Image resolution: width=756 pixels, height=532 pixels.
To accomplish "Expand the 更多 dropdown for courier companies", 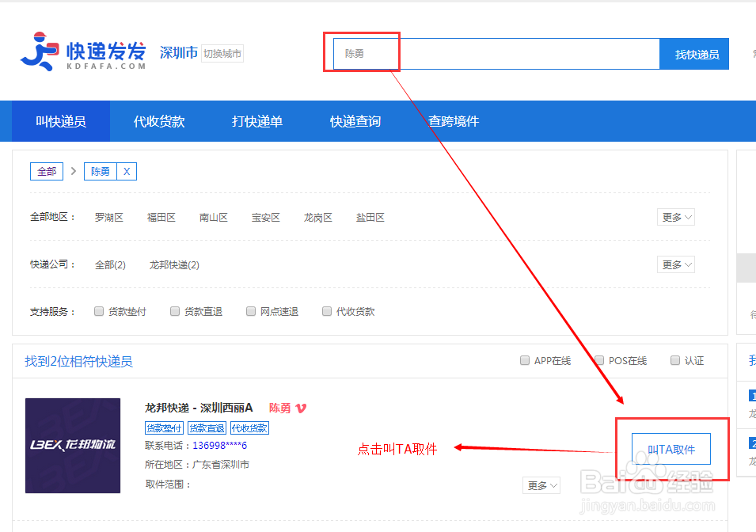I will tap(675, 264).
